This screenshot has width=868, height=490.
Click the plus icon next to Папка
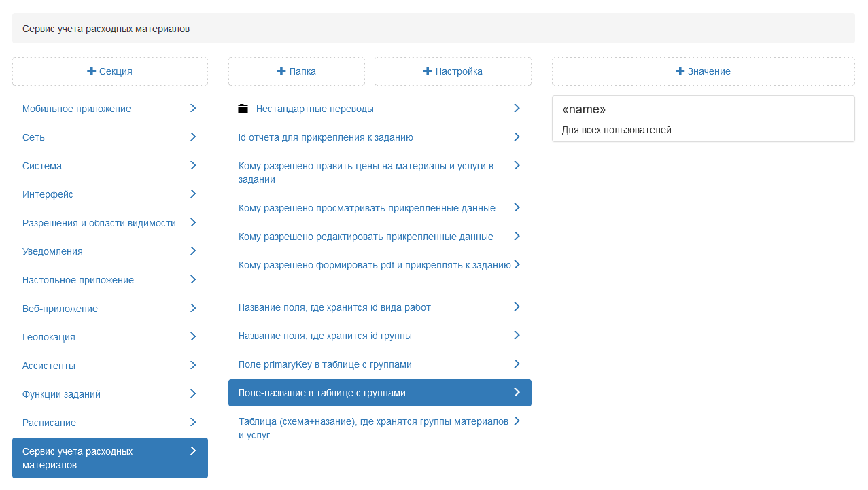point(281,71)
